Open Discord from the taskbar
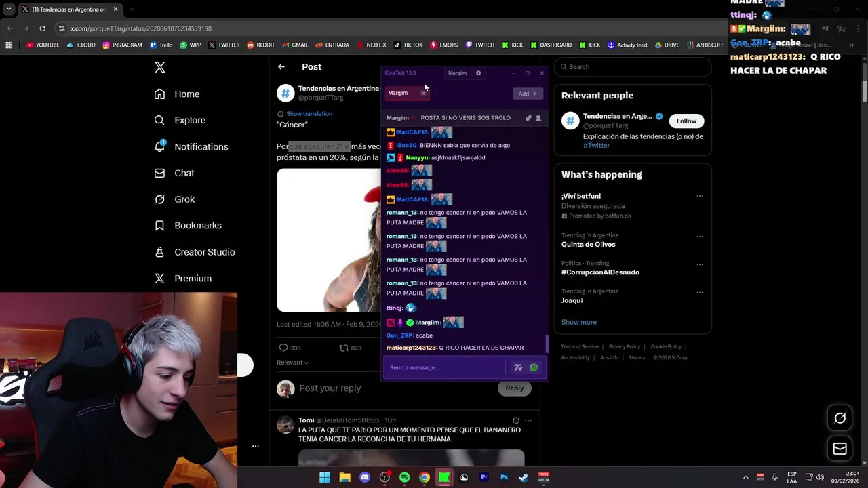Screen dimensions: 868x488 pos(365,477)
